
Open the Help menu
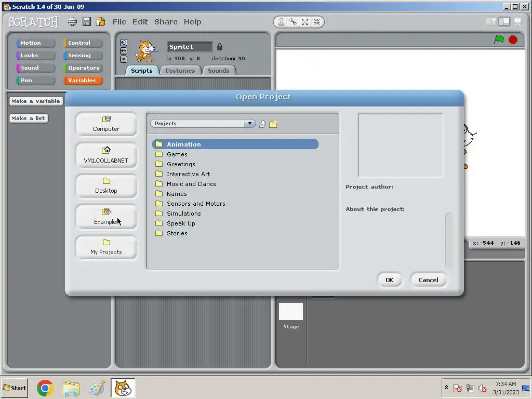192,22
